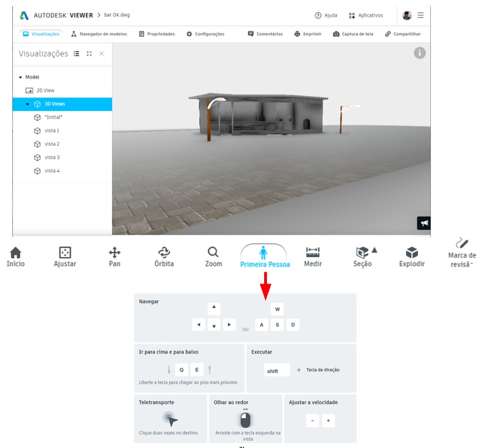
Task: Click Imprimir to print
Action: tap(308, 34)
